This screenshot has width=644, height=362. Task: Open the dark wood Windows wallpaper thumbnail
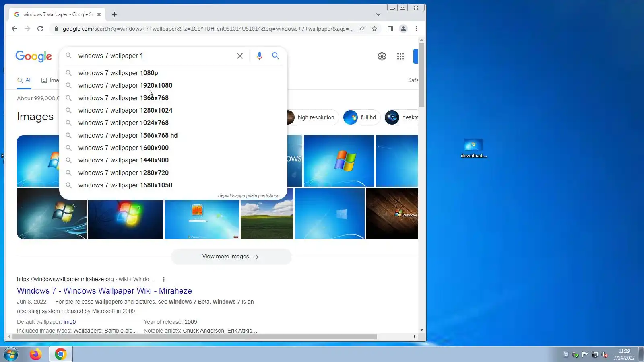392,214
